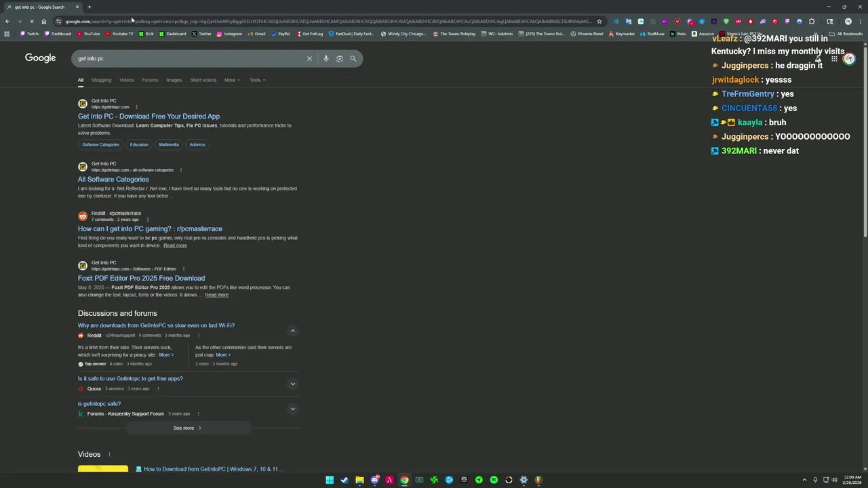Viewport: 868px width, 488px height.
Task: Go back using Chrome's back arrow
Action: [x=7, y=21]
